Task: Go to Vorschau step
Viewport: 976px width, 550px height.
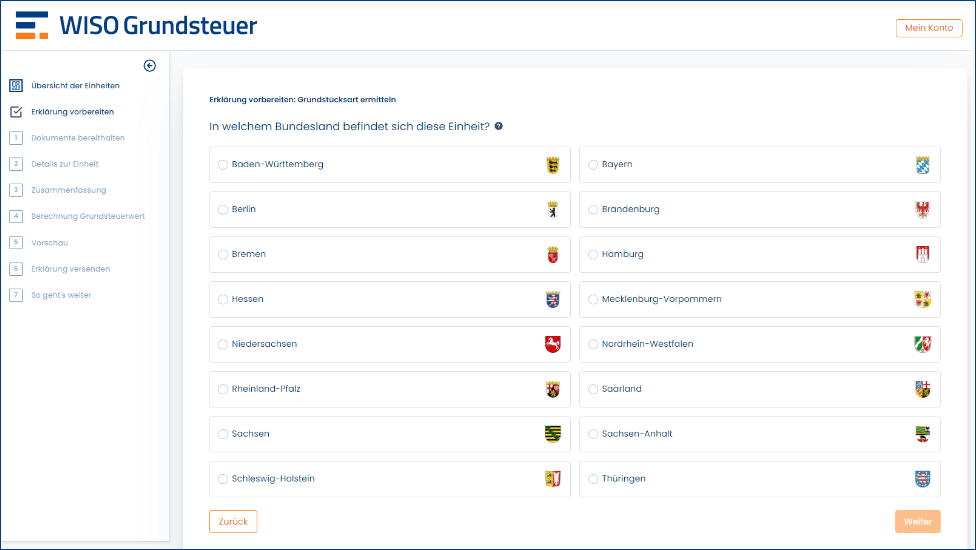Action: [50, 243]
